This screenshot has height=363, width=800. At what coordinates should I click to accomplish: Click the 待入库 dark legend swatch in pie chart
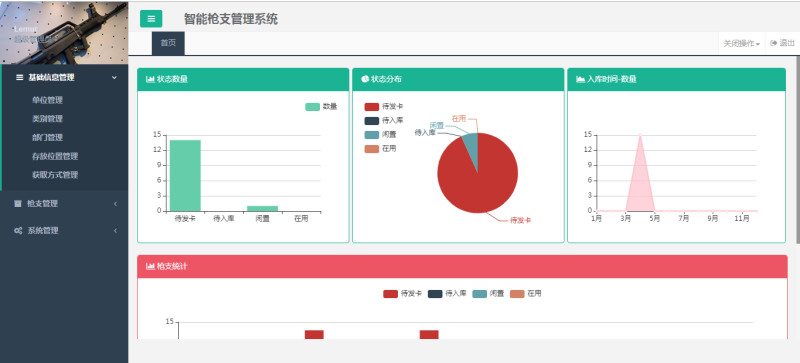[371, 121]
